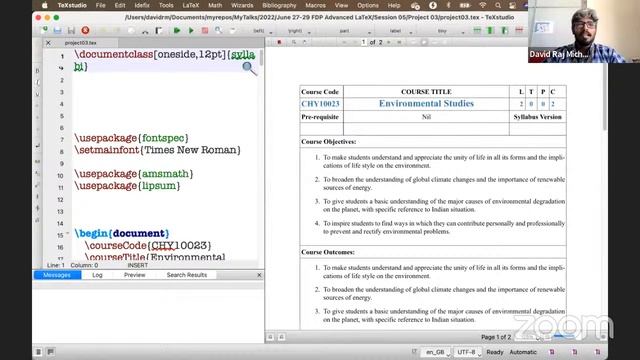This screenshot has width=640, height=360.
Task: Click the Automatic status bar entry
Action: (523, 352)
